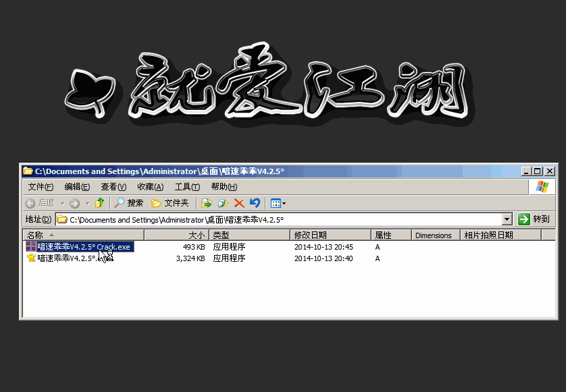Sort by 类型 column header
566x392 pixels.
coord(250,235)
